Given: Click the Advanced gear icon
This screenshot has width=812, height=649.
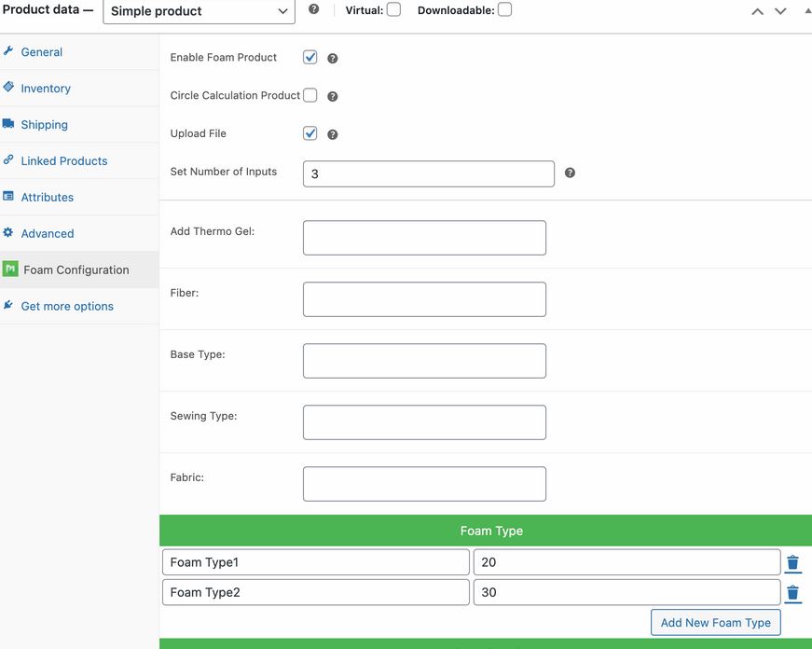Looking at the screenshot, I should (9, 233).
